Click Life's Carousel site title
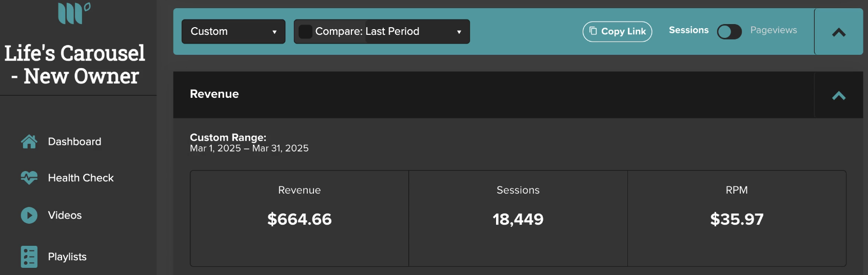Screen dimensions: 868x275 pyautogui.click(x=75, y=65)
